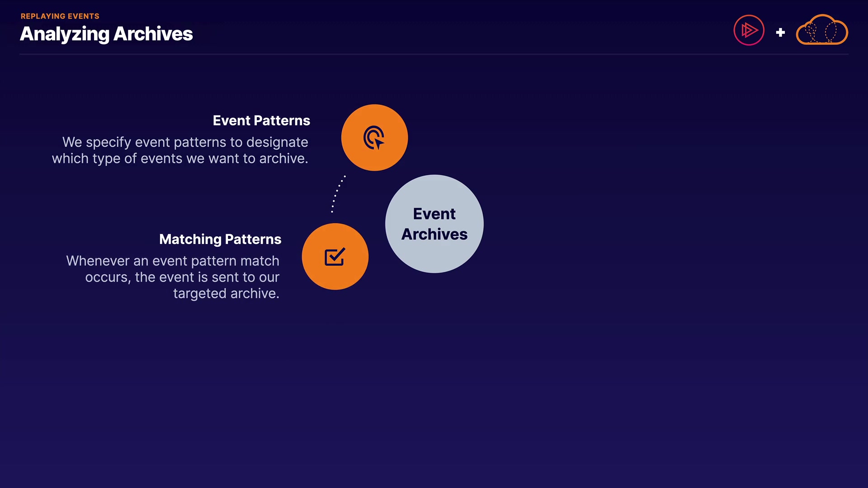Click the white plus sign between logos
This screenshot has height=488, width=868.
780,33
